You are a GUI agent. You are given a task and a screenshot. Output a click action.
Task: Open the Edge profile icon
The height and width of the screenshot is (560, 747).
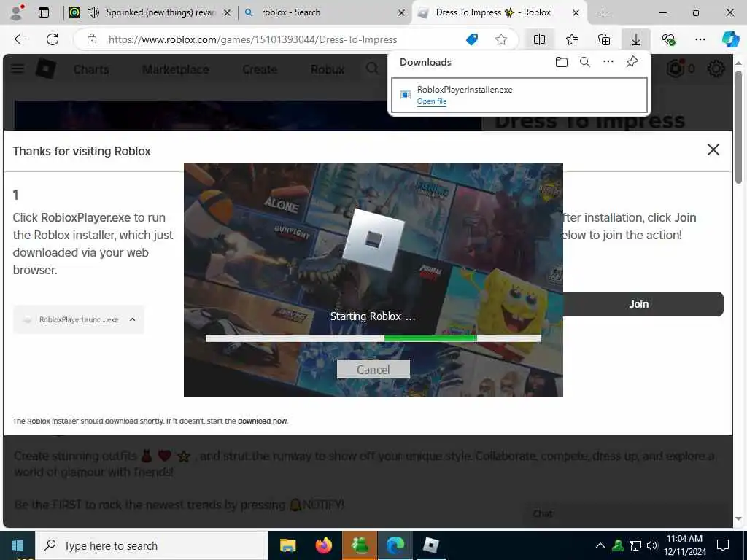coord(17,12)
